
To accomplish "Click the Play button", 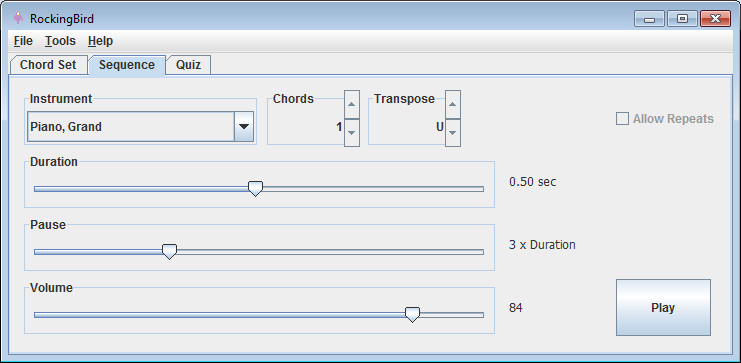I will pos(663,307).
